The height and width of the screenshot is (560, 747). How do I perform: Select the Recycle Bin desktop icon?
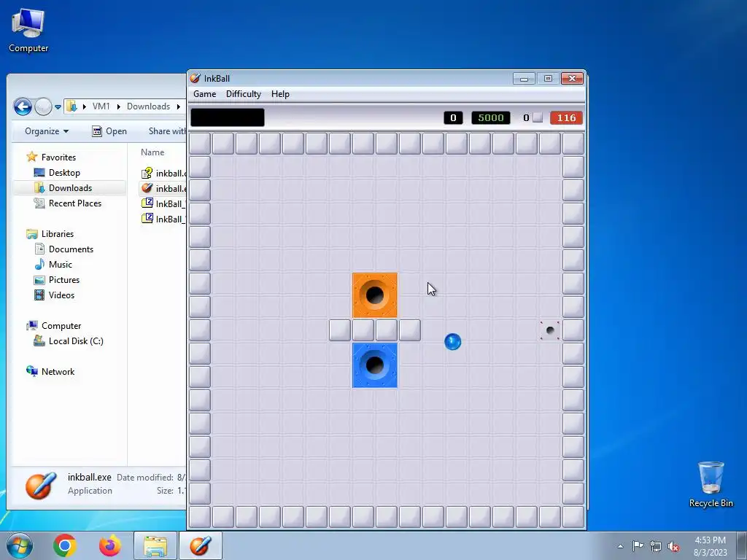click(711, 484)
